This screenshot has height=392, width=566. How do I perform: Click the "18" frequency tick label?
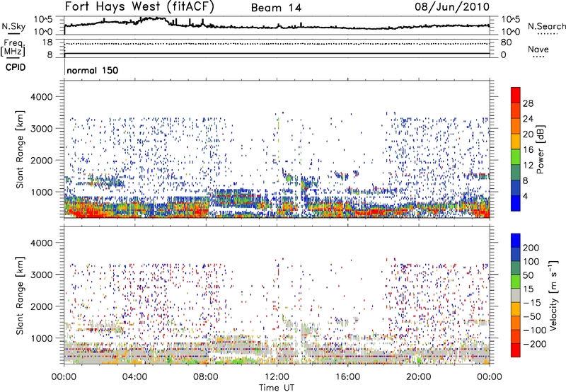(x=47, y=42)
